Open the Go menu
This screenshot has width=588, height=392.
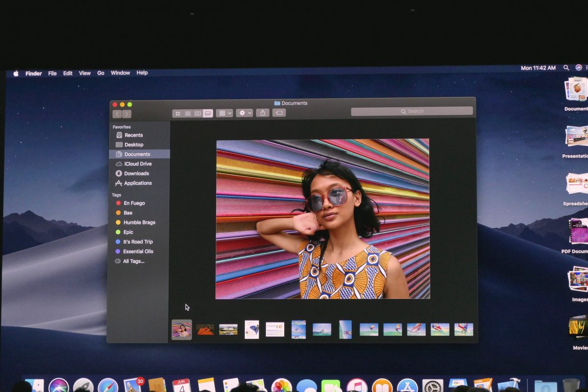pyautogui.click(x=101, y=73)
